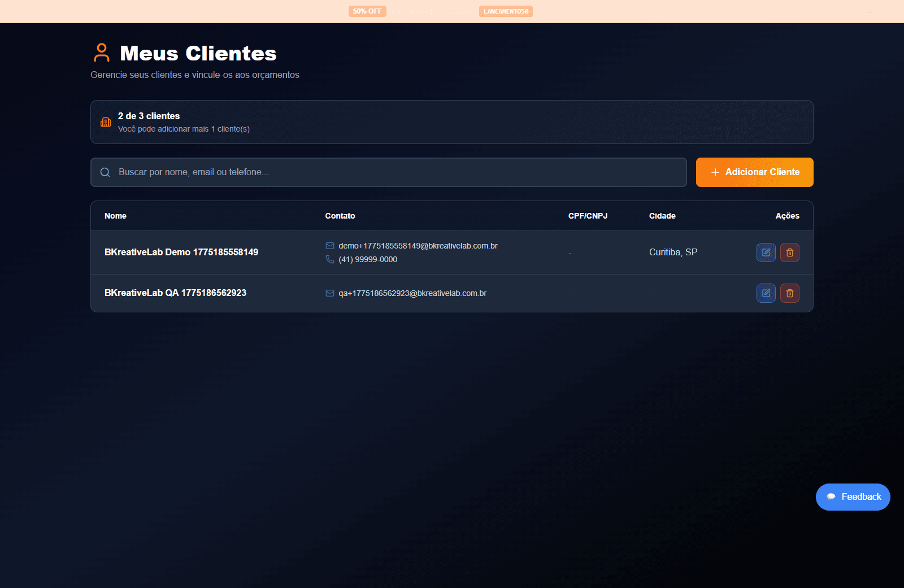
Task: Delete the BKreativeLab Demo client
Action: coord(790,252)
